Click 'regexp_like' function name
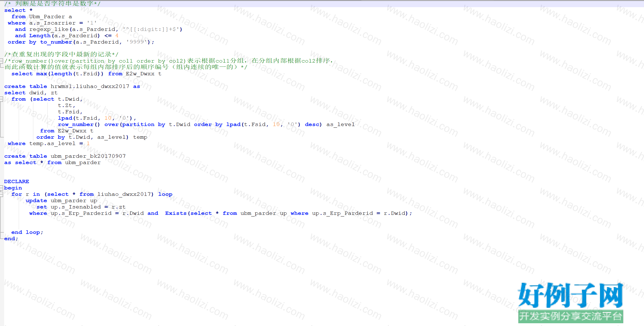This screenshot has height=326, width=644. [49, 29]
